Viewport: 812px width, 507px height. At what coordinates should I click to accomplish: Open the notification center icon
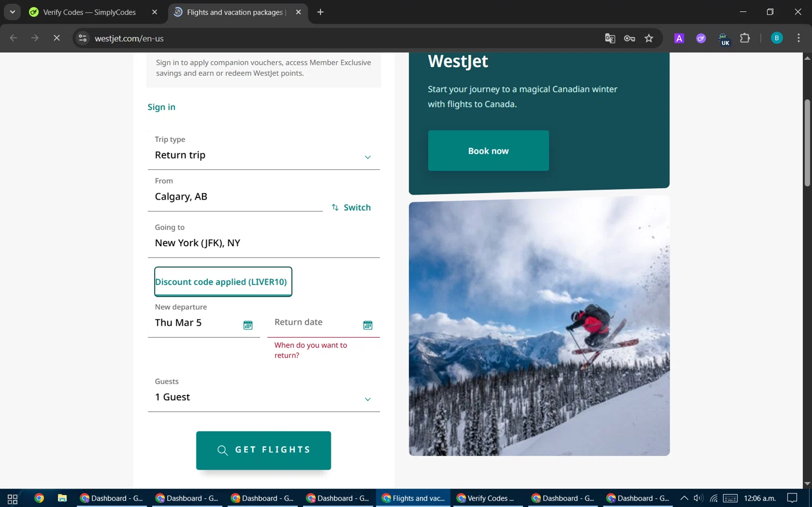tap(793, 498)
